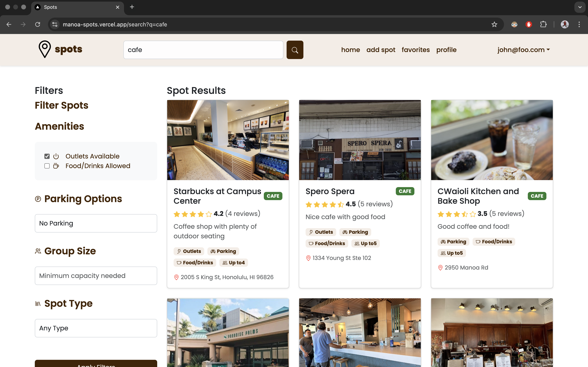Expand the john@foo.com account dropdown

pyautogui.click(x=523, y=50)
